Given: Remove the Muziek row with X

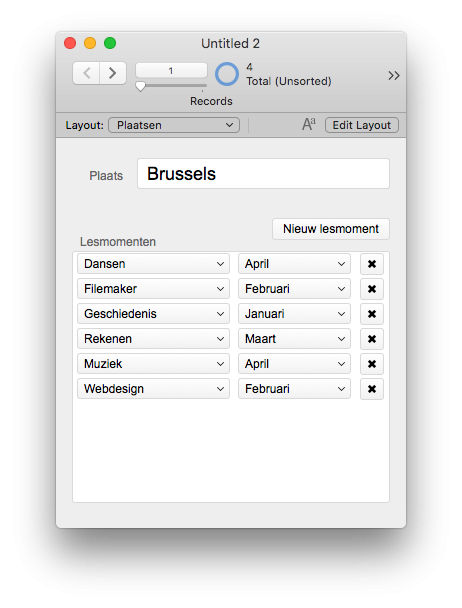Looking at the screenshot, I should [x=372, y=364].
